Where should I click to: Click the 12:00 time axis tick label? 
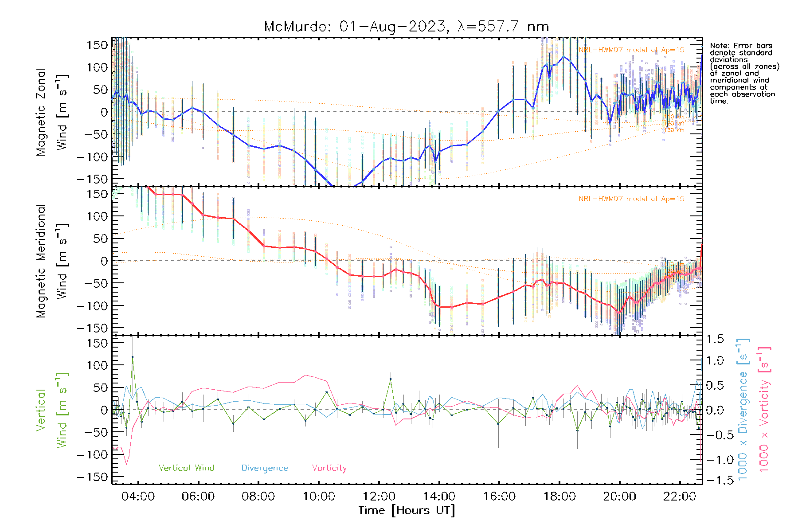379,496
